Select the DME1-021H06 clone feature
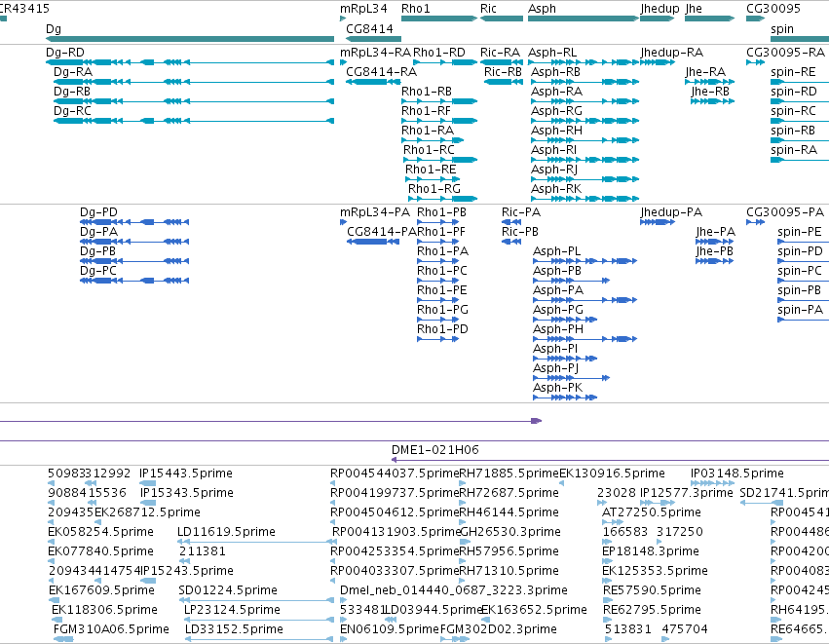 610,460
